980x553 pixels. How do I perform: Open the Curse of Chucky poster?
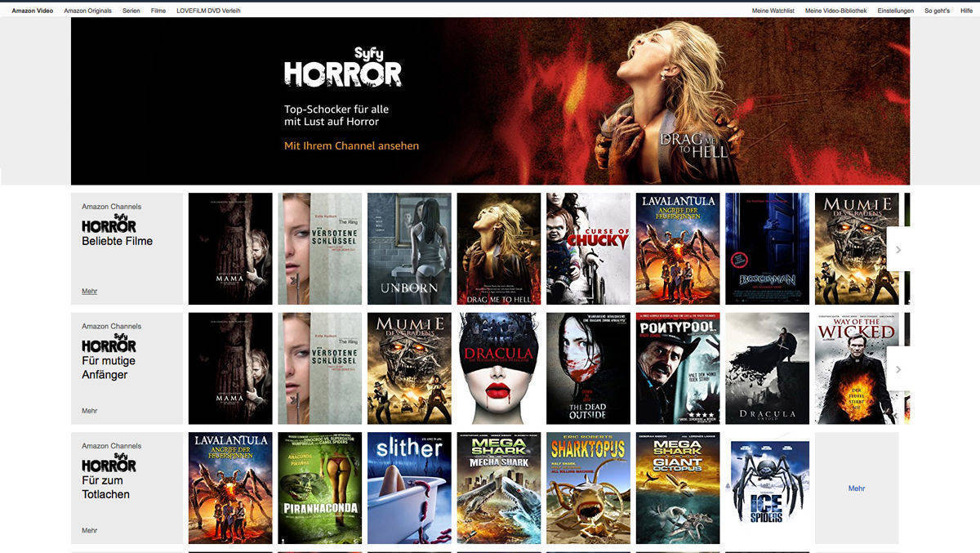coord(588,248)
